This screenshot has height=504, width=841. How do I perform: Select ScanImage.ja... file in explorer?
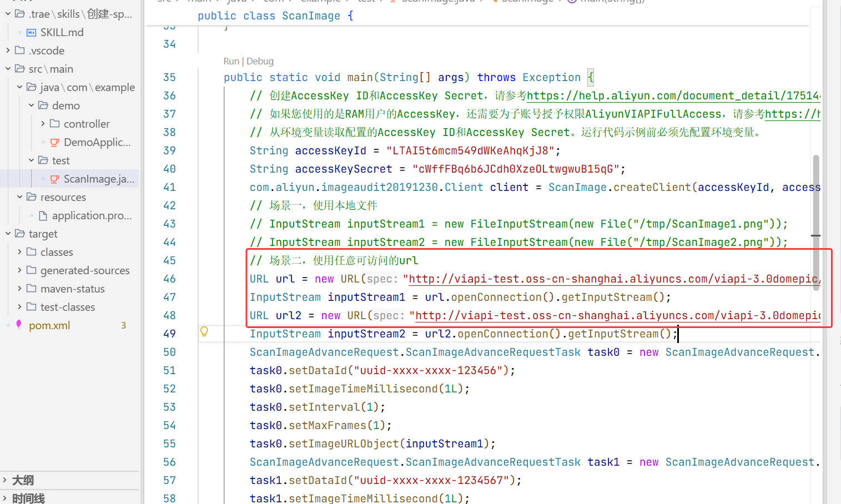99,179
